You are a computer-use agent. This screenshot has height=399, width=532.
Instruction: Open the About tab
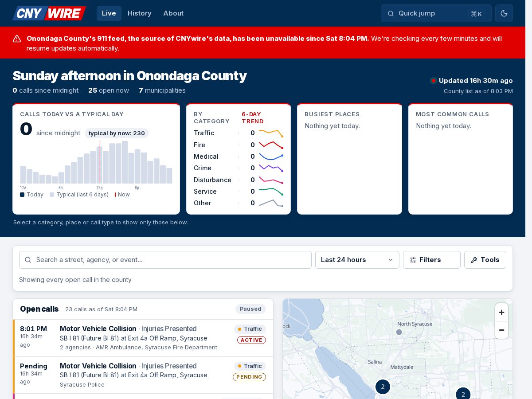tap(173, 13)
